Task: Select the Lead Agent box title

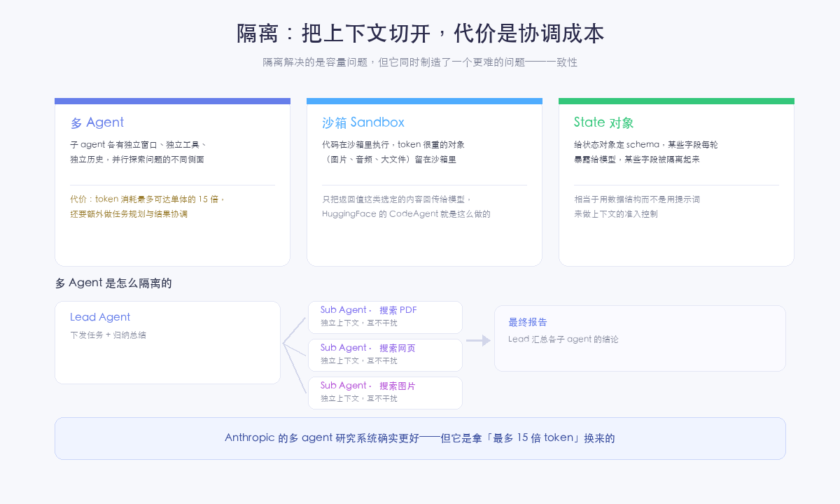Action: coord(100,317)
